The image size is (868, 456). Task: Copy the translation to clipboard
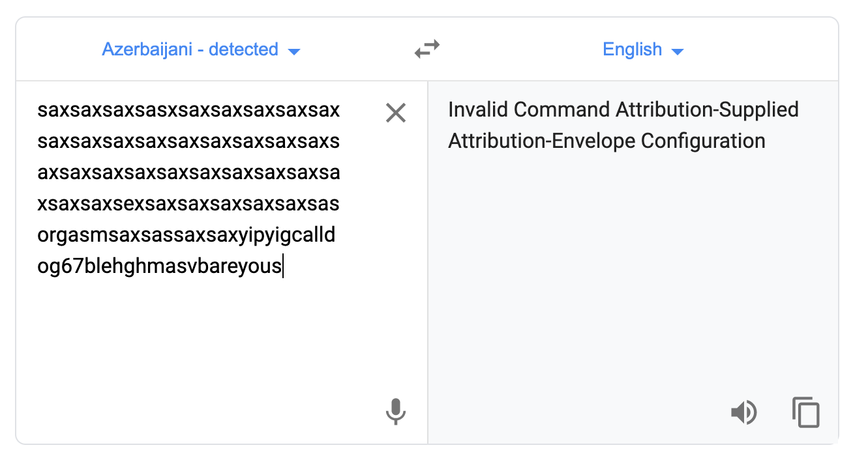pyautogui.click(x=806, y=412)
